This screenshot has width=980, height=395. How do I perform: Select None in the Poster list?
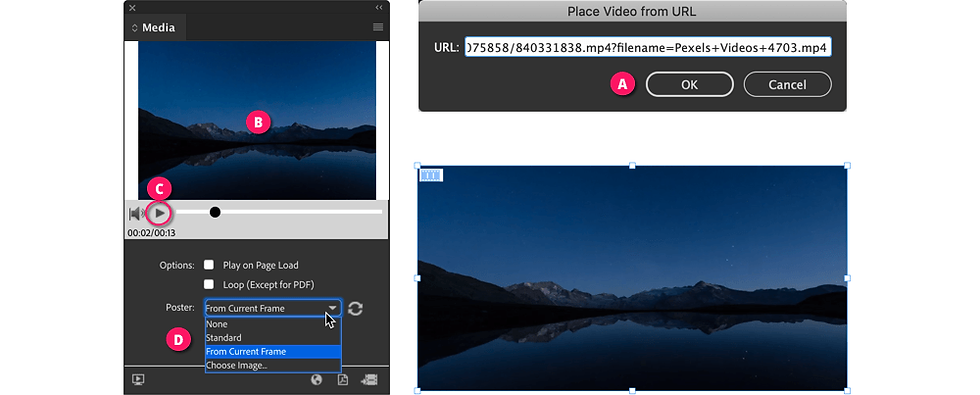tap(273, 324)
